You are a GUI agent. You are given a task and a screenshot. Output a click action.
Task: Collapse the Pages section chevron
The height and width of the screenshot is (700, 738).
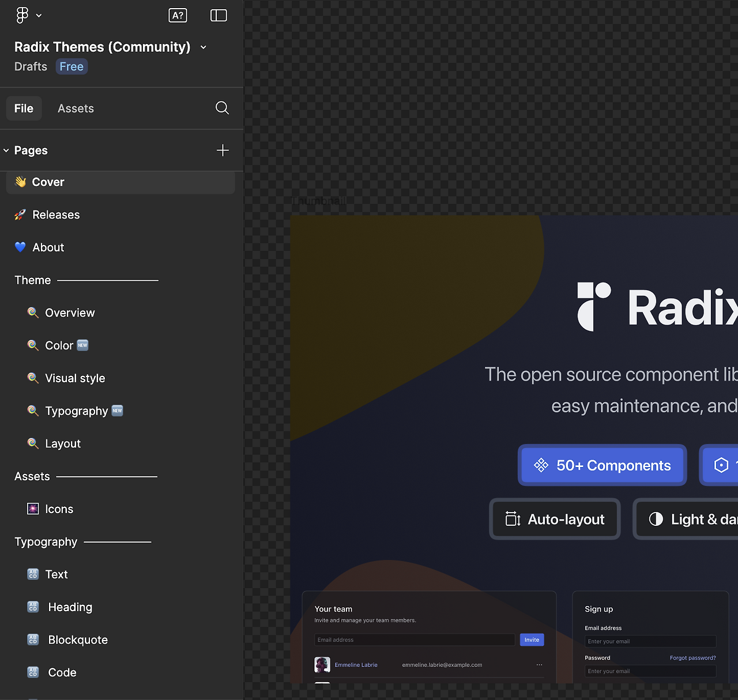[6, 150]
